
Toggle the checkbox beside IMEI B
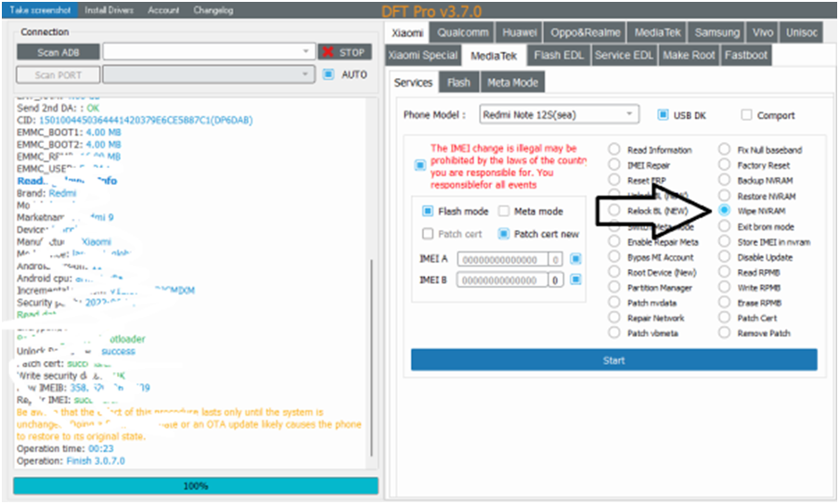575,279
